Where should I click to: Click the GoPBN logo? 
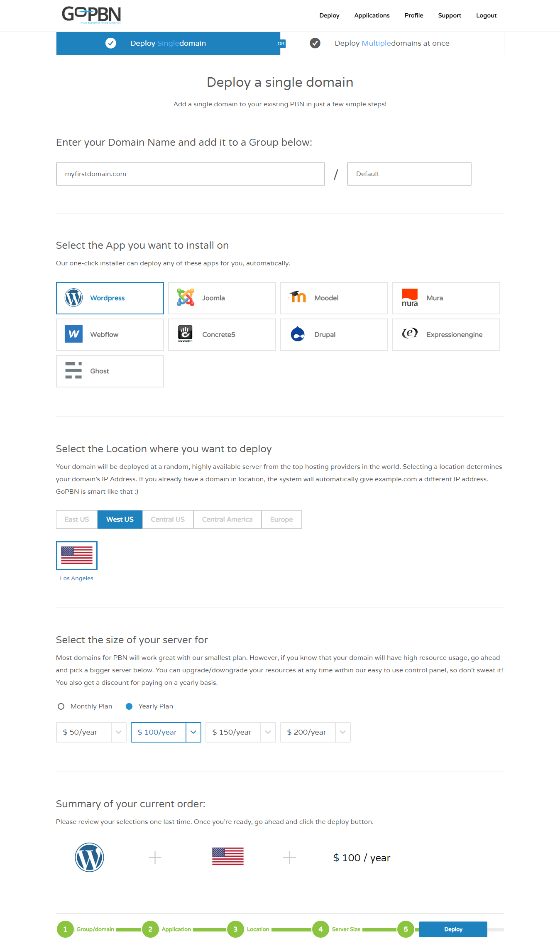91,15
